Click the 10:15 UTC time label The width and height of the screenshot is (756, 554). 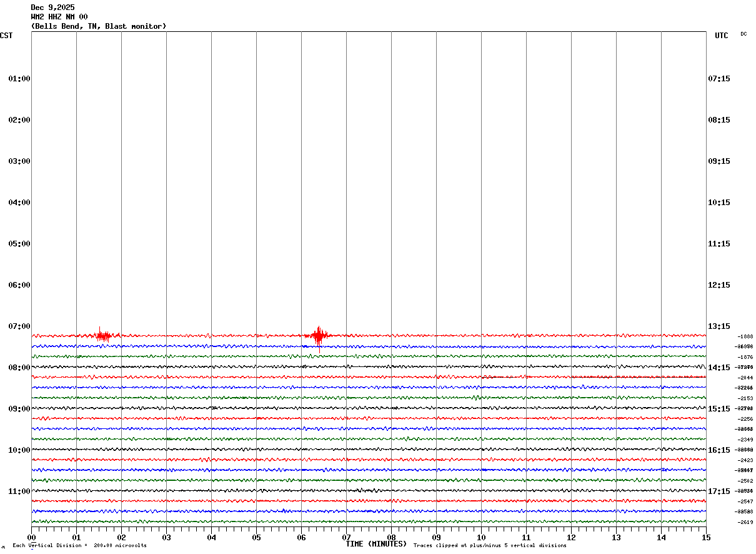pos(719,203)
